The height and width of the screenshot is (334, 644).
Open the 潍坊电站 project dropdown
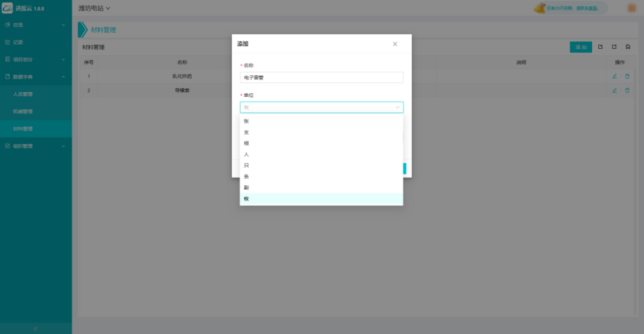[x=94, y=8]
